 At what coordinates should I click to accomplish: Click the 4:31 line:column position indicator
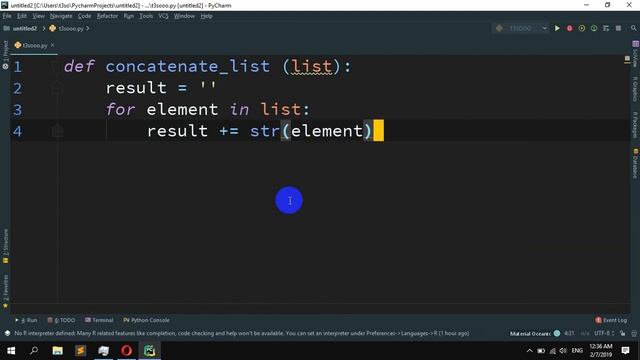[x=569, y=333]
